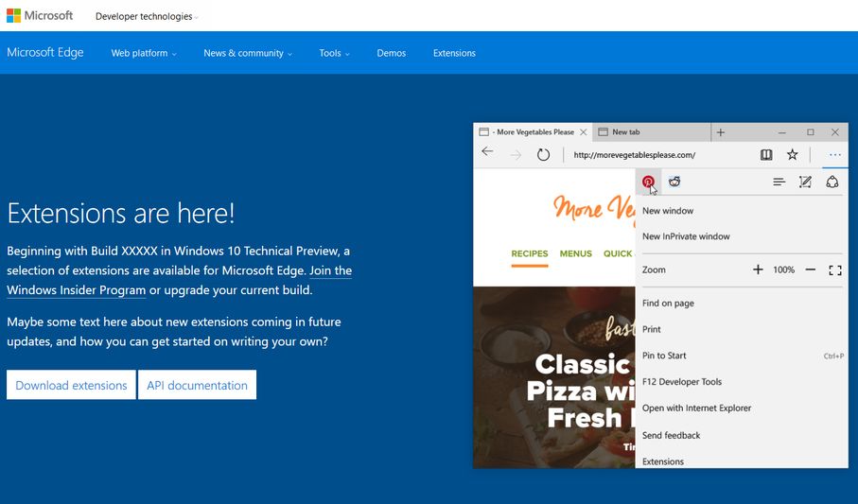Click the Favorites star icon
Screen dimensions: 858x504
pyautogui.click(x=793, y=154)
